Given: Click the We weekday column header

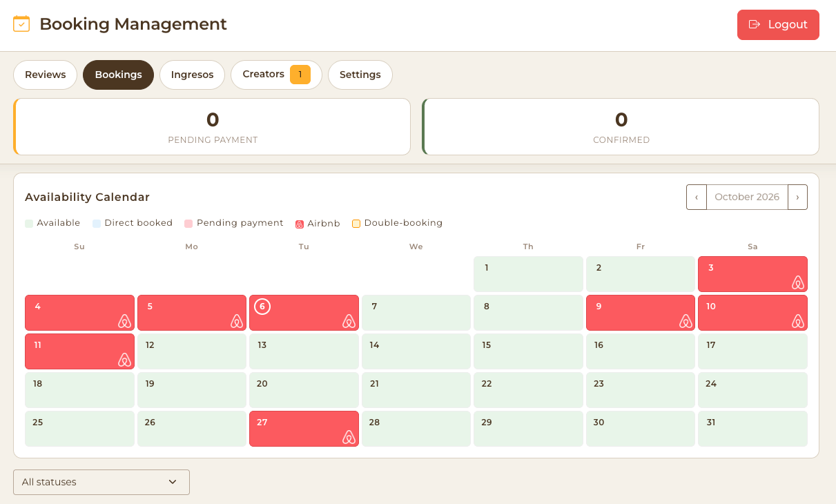Looking at the screenshot, I should tap(416, 246).
